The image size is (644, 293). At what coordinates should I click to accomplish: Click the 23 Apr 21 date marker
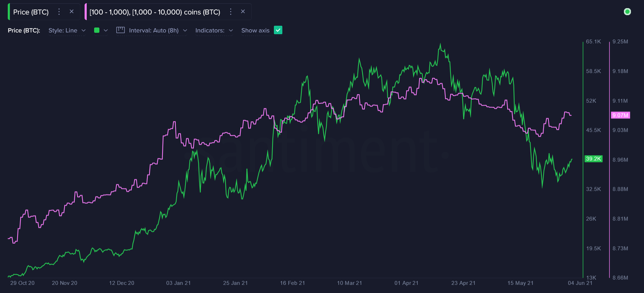463,283
